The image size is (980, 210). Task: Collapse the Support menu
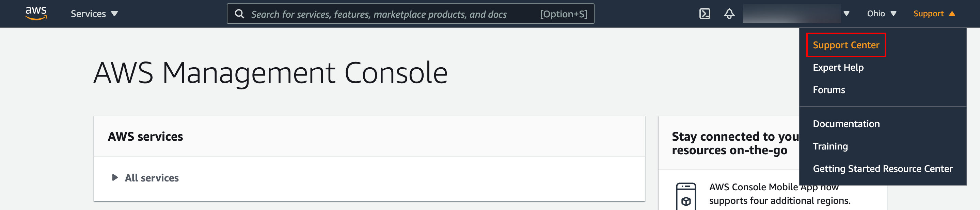point(934,13)
